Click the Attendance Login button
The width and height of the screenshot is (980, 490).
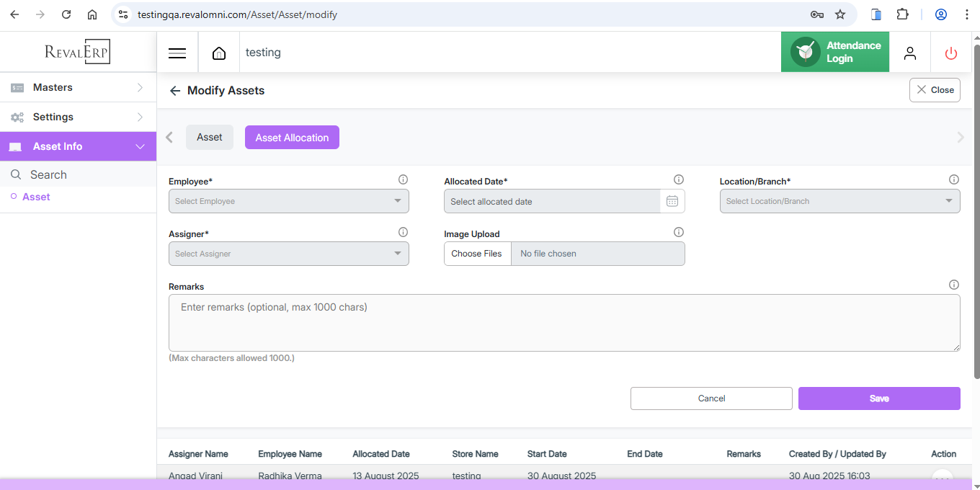(835, 53)
